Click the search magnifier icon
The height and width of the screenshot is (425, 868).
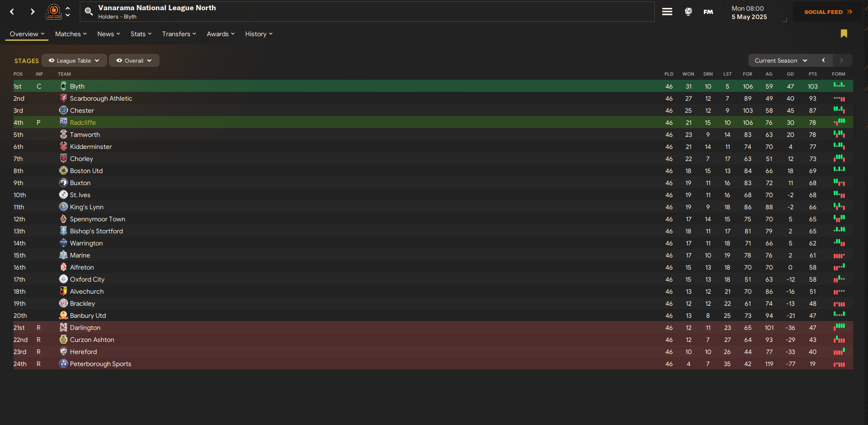[89, 11]
